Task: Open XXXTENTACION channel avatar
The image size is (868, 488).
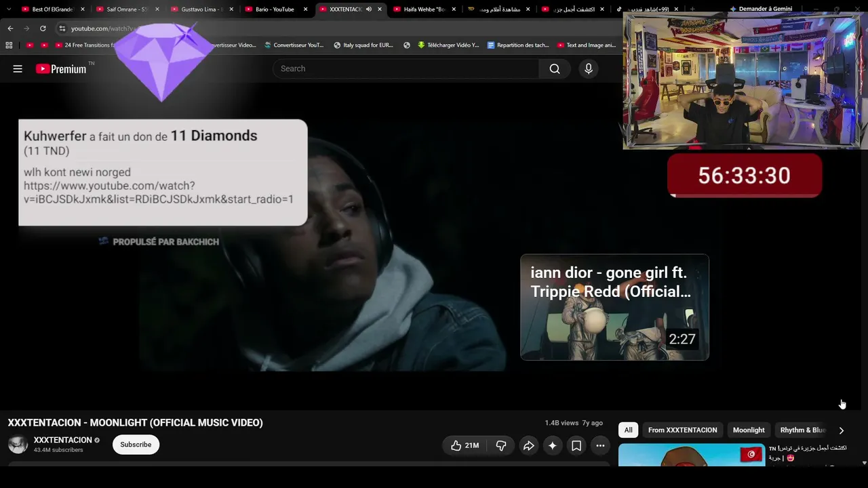Action: (18, 445)
